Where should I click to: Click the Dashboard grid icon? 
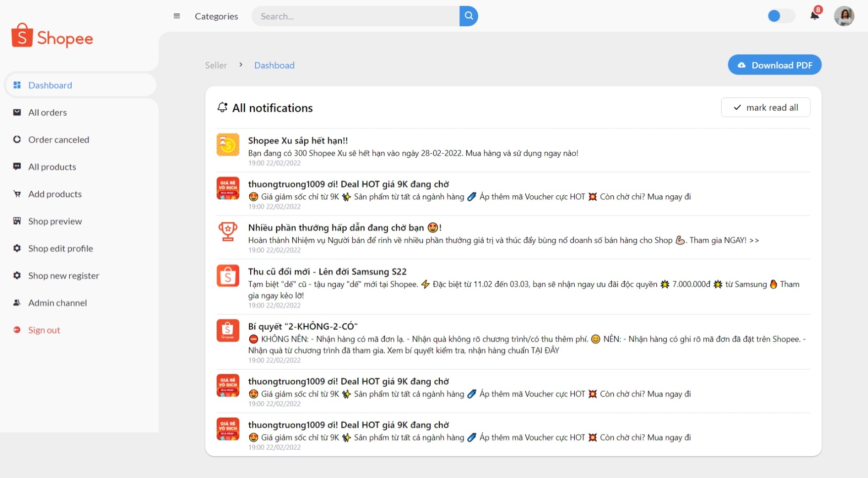pos(17,85)
